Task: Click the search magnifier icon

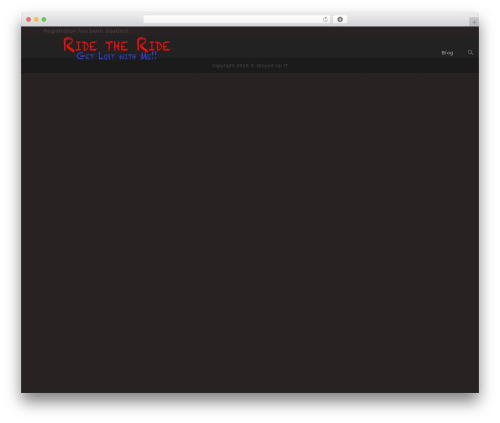Action: (470, 52)
